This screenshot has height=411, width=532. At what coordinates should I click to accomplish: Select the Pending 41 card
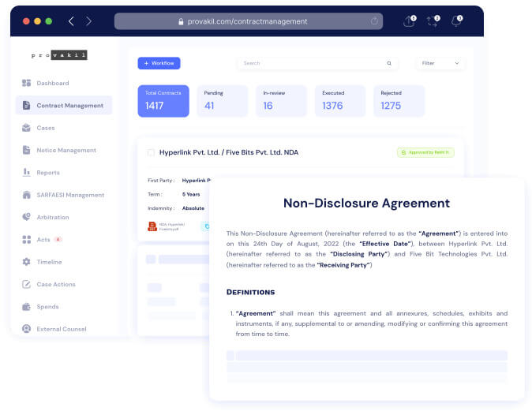[223, 101]
